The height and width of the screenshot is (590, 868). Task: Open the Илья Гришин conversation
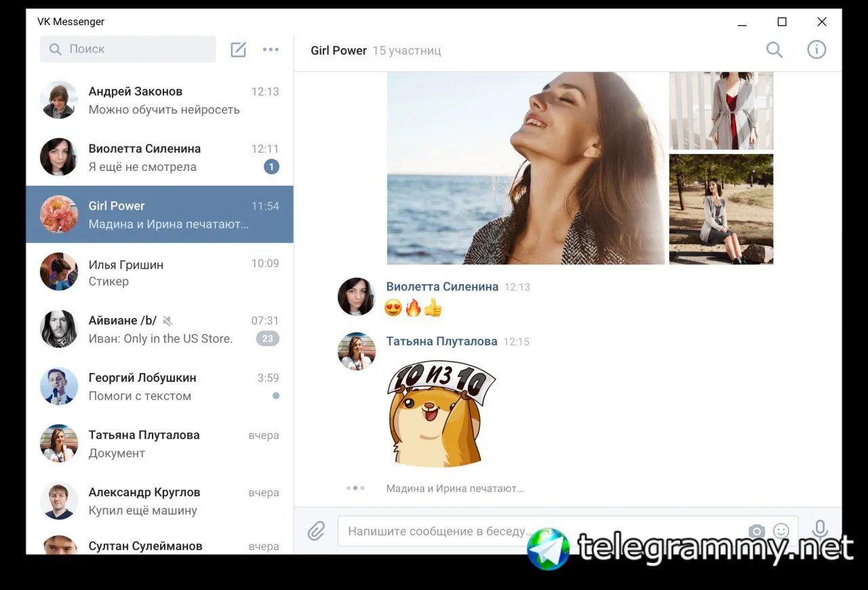pyautogui.click(x=159, y=272)
